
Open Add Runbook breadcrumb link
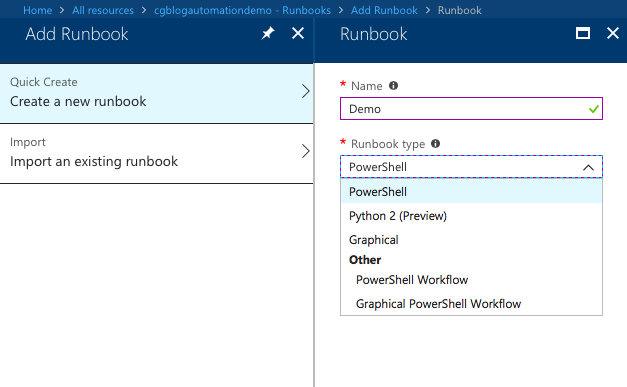384,10
